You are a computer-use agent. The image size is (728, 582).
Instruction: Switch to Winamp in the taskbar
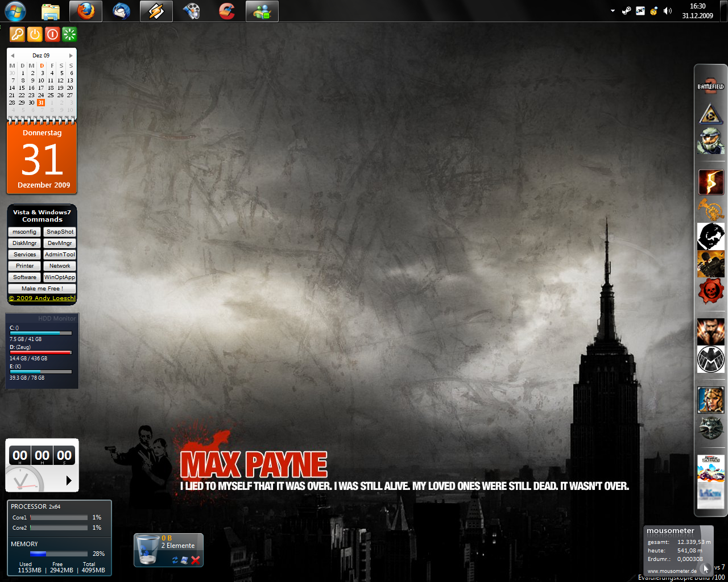click(156, 11)
